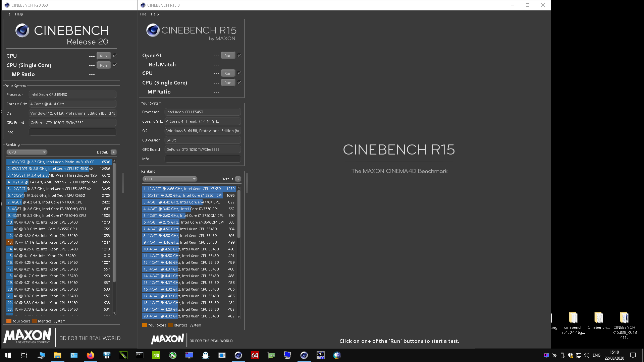Screen dimensions: 644x362
Task: Select R20 row Intel Core i7-7700K 2420
Action: 59,202
